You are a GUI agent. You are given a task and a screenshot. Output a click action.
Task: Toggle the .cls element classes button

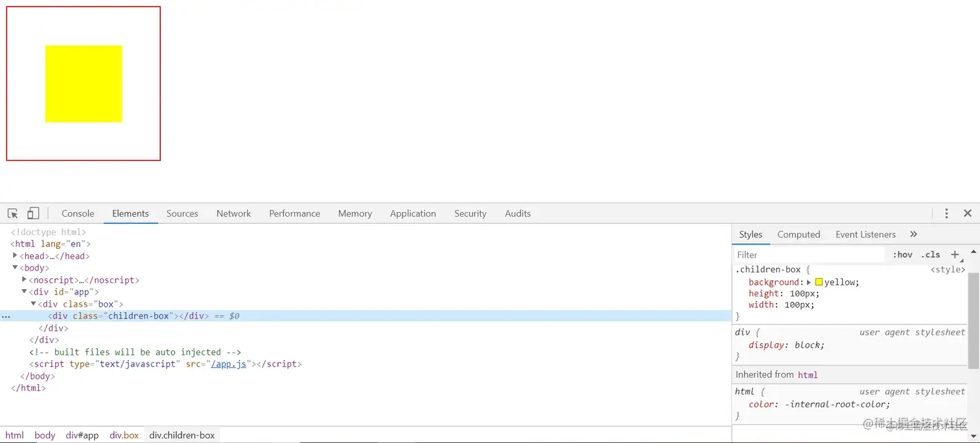point(931,255)
